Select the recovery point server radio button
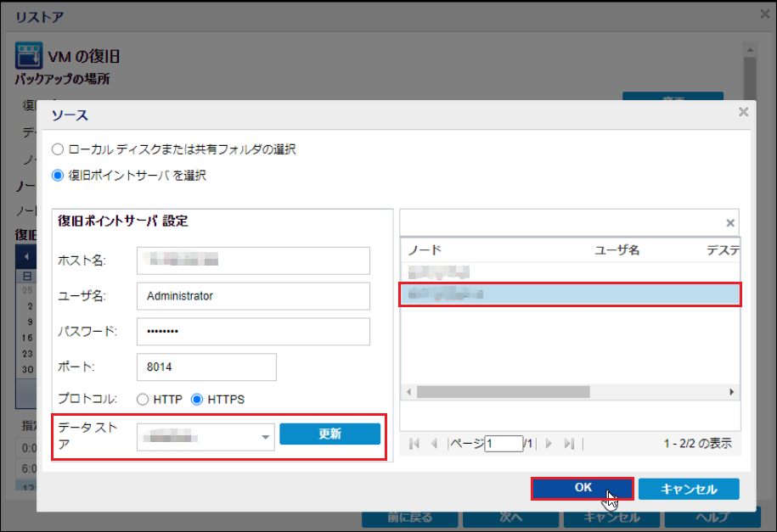The height and width of the screenshot is (532, 777). 58,176
